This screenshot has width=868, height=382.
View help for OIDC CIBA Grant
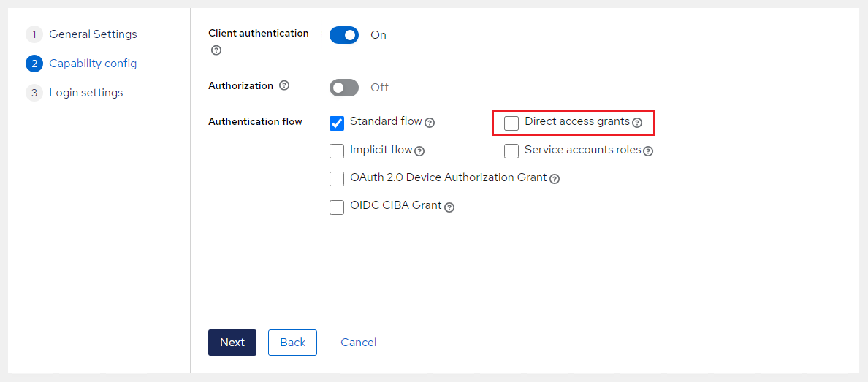tap(449, 207)
